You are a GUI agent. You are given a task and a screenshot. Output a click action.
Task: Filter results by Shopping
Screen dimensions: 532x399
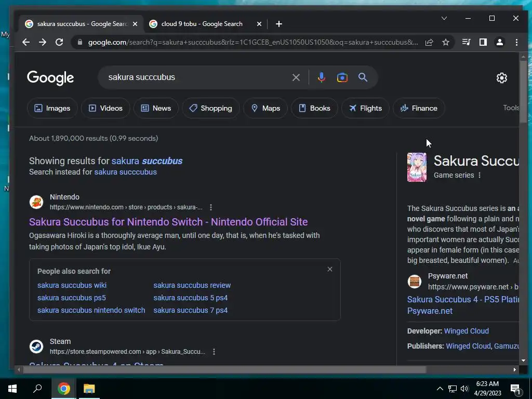tap(211, 108)
